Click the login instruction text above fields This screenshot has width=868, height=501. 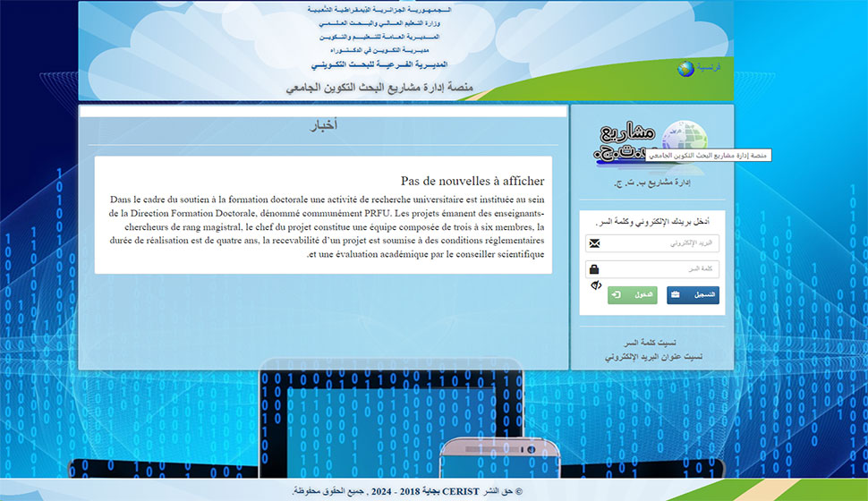pyautogui.click(x=652, y=222)
